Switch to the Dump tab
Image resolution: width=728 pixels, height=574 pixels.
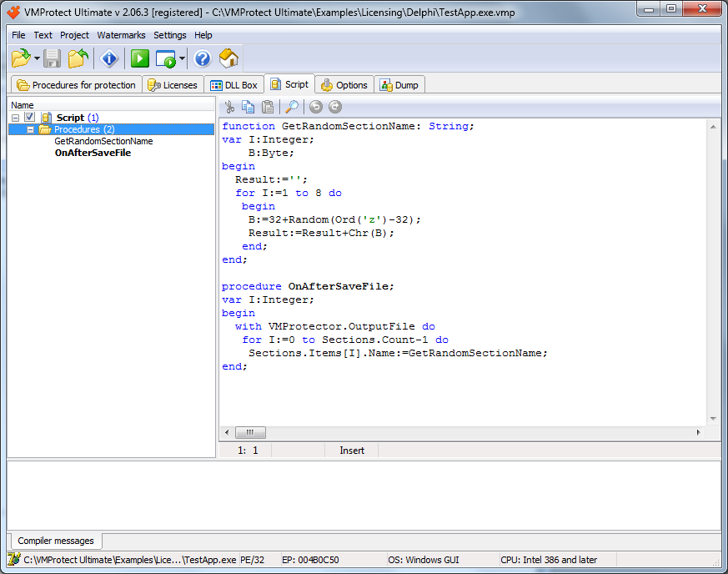point(399,85)
